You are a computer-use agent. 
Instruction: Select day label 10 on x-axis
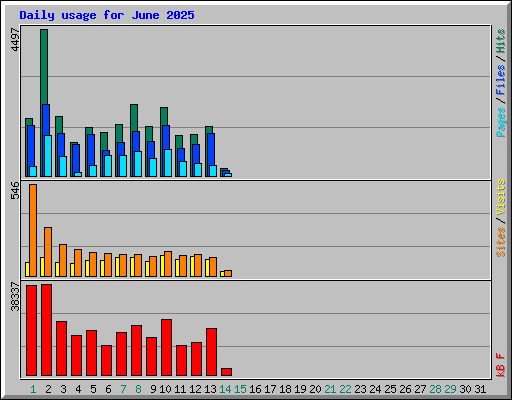pos(165,389)
